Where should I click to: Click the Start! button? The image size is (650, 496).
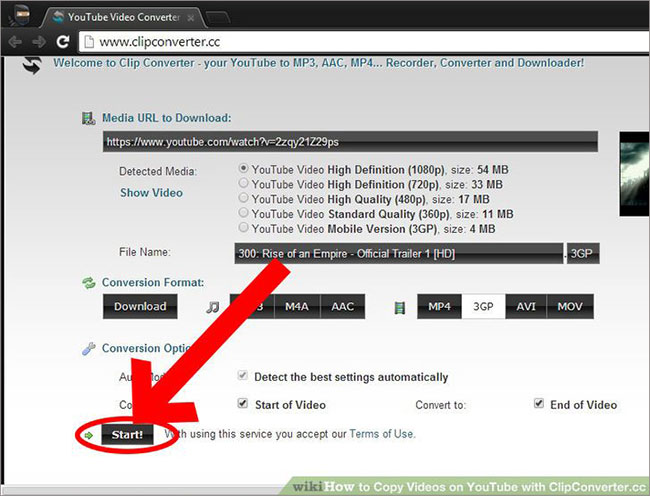click(x=127, y=434)
